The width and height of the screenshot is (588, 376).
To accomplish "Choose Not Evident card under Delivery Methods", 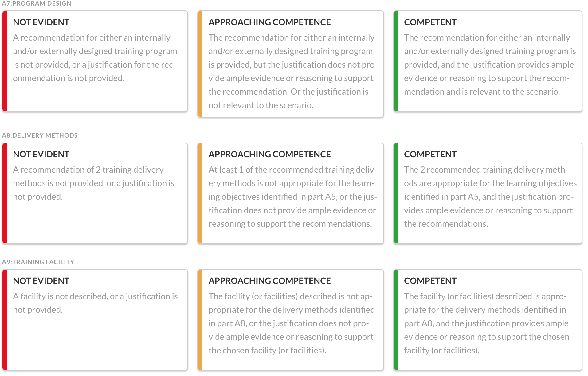I will 95,193.
